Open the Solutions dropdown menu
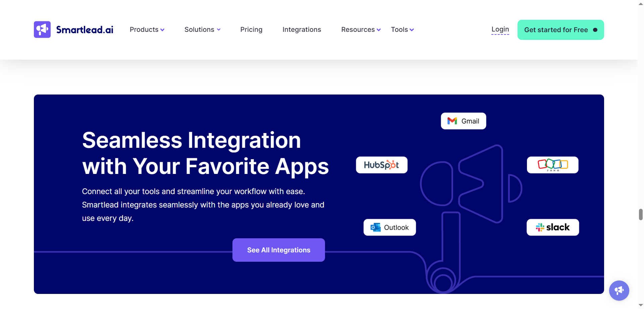The image size is (644, 309). [x=202, y=29]
